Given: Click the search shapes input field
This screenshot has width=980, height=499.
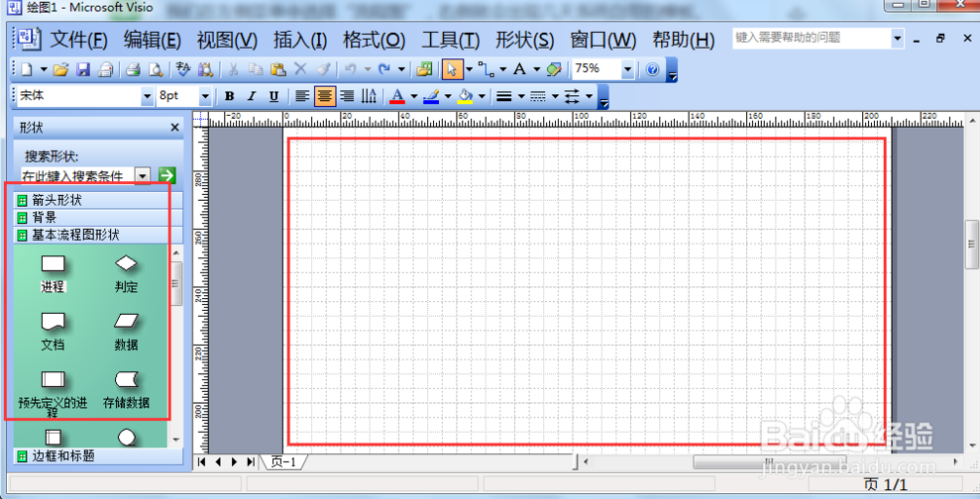Looking at the screenshot, I should [x=78, y=175].
